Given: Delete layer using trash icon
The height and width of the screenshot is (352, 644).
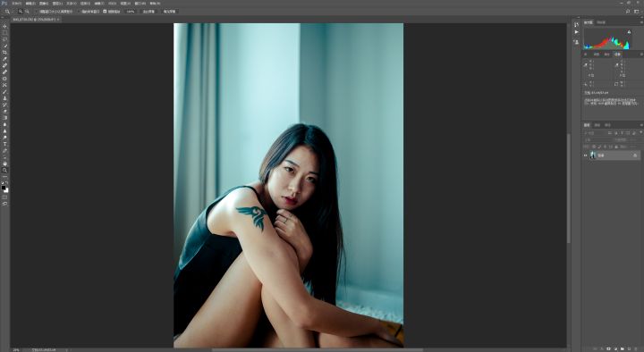Looking at the screenshot, I should pyautogui.click(x=636, y=348).
